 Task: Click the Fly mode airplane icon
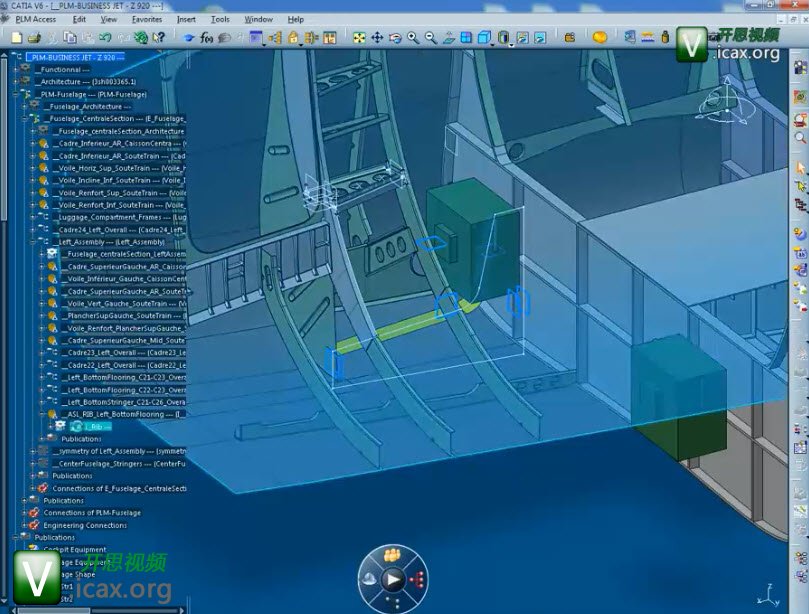[x=190, y=38]
